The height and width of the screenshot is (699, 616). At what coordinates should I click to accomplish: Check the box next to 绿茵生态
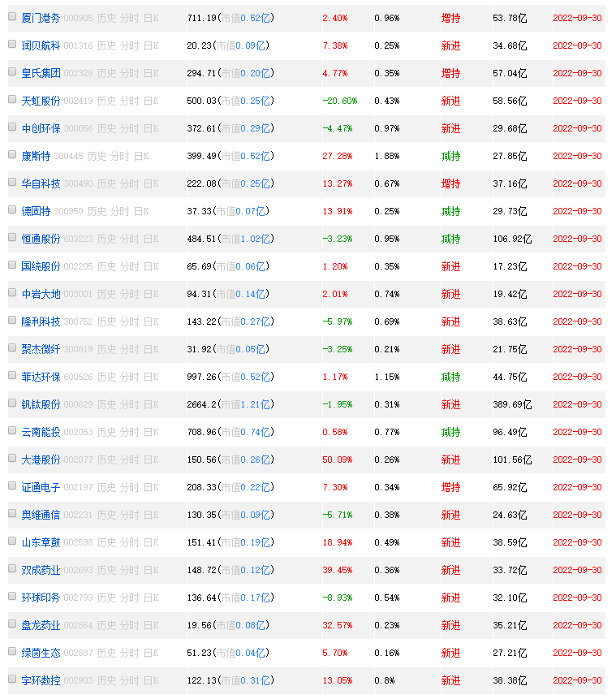(x=12, y=651)
